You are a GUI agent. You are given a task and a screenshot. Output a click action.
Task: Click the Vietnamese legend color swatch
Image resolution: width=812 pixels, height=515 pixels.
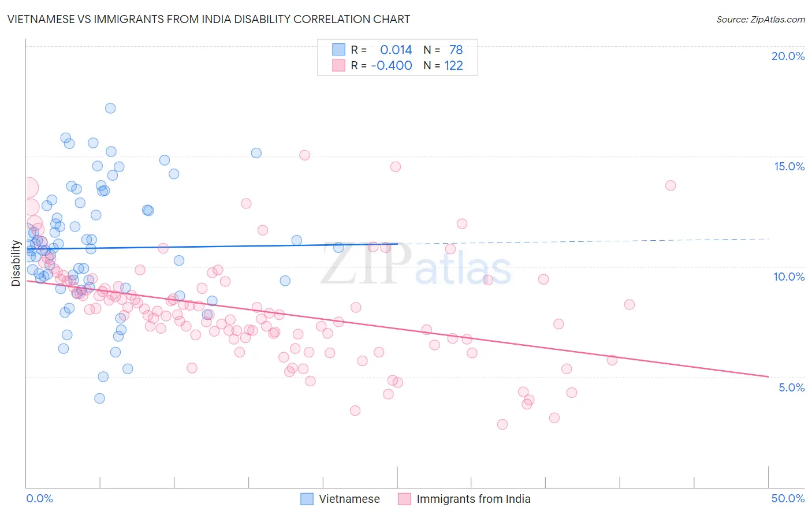click(x=307, y=499)
